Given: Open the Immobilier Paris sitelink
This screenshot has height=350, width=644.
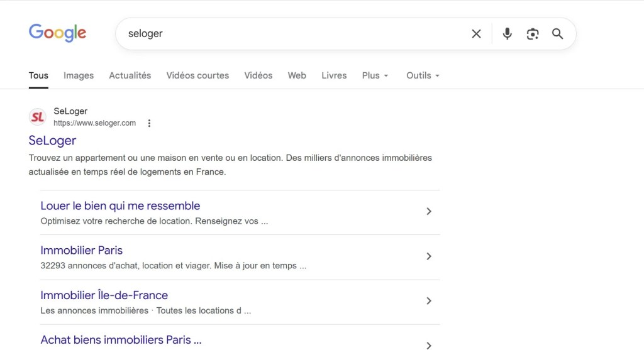Looking at the screenshot, I should (x=81, y=250).
